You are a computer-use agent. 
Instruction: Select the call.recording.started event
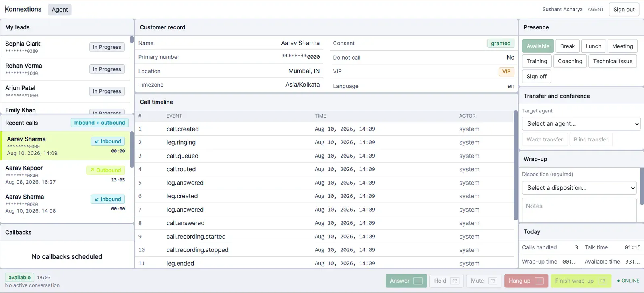[x=324, y=237]
